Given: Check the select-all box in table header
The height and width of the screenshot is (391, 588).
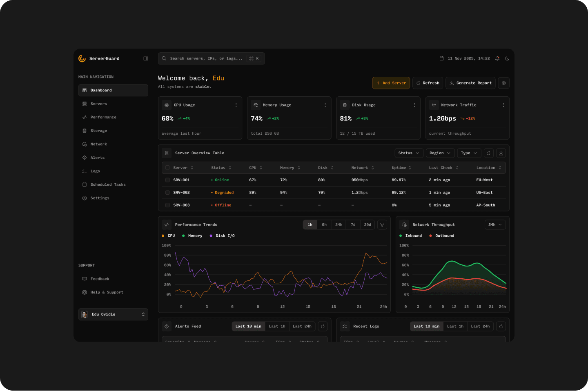Looking at the screenshot, I should [x=167, y=168].
